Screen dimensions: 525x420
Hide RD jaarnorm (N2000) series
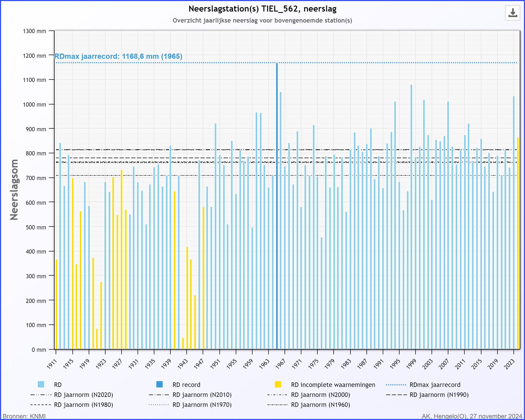(x=320, y=395)
